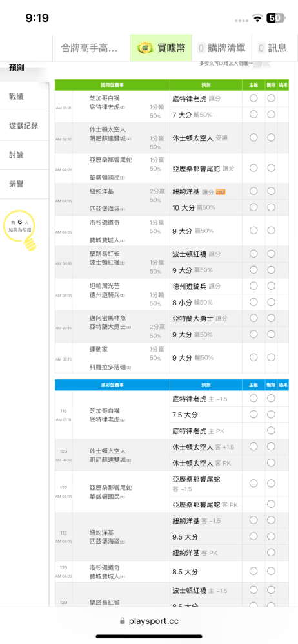Select 主推 radio for 紐約洋基 客 -1.5
This screenshot has height=644, width=298.
253,520
